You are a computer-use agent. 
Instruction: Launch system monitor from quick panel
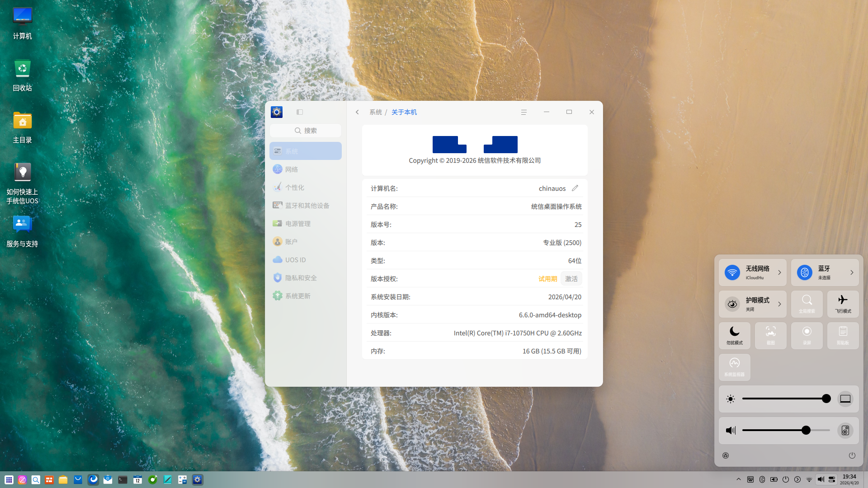coord(735,367)
